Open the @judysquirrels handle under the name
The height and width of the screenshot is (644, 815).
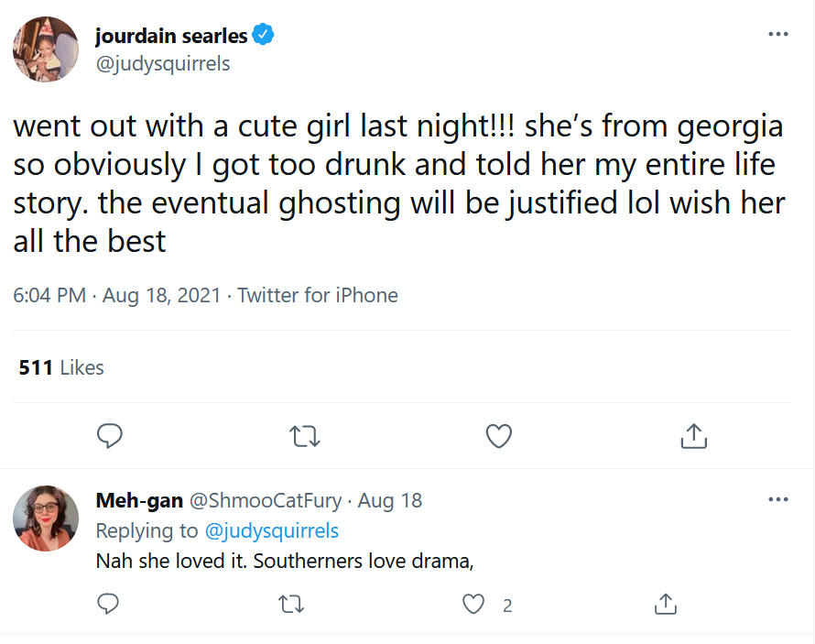163,64
